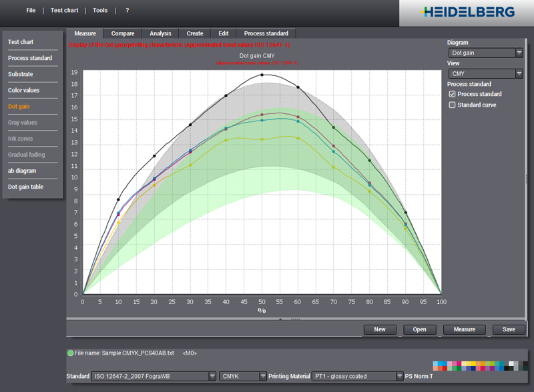Click the PS Norm T label

pos(419,377)
